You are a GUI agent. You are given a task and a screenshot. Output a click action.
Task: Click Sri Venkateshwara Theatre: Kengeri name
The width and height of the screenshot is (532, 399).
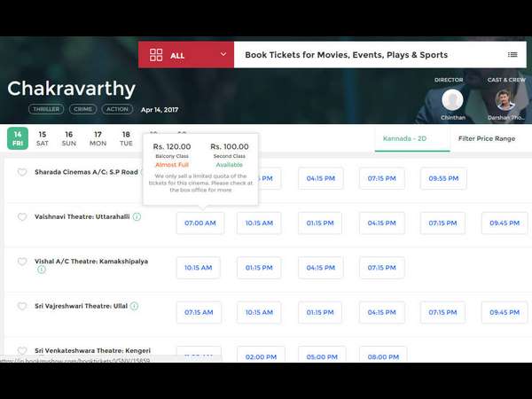coord(92,350)
